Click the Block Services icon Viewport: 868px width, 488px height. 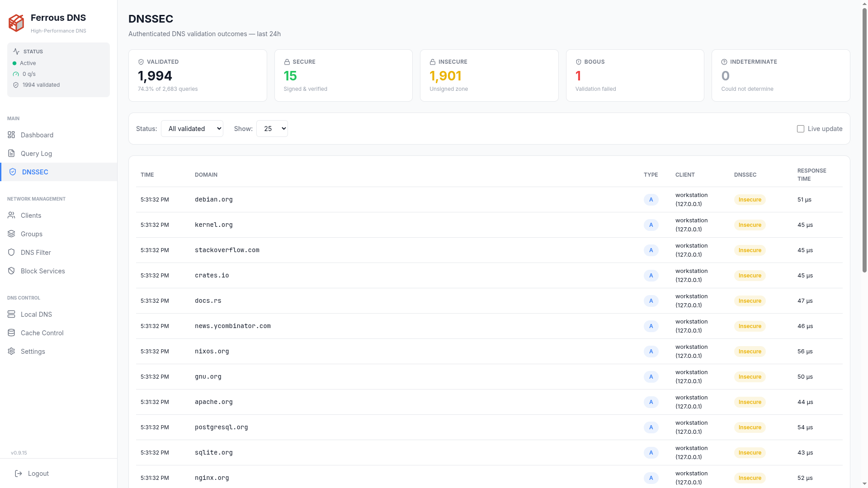click(11, 271)
